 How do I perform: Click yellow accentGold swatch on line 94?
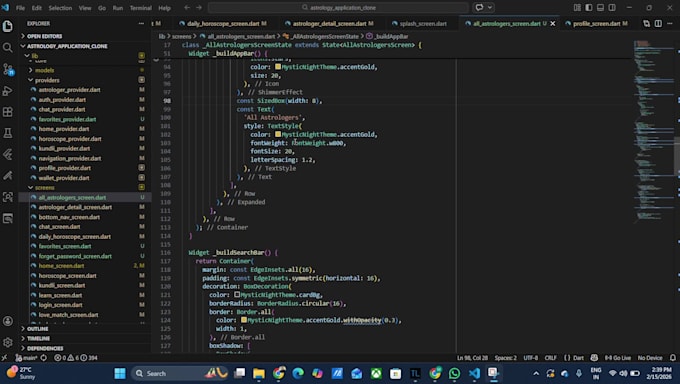point(278,67)
